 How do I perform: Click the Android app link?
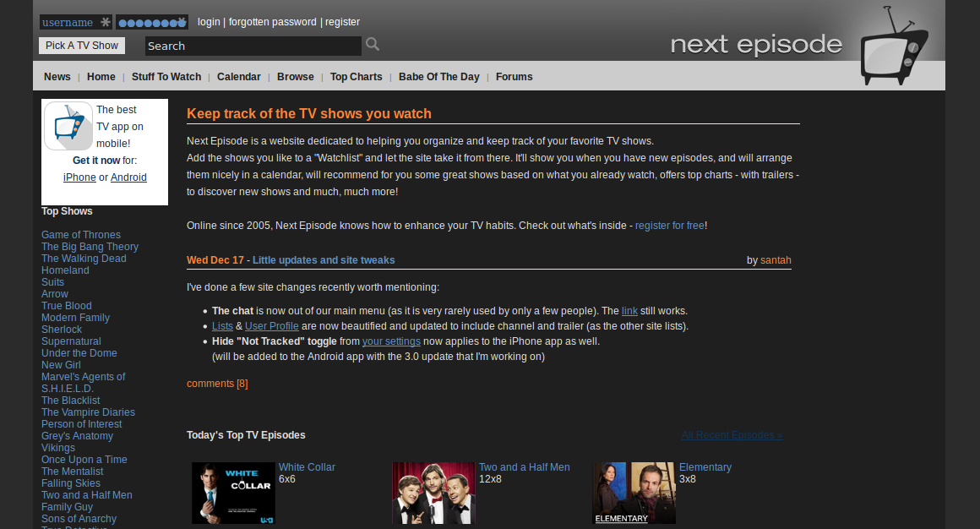(x=128, y=177)
